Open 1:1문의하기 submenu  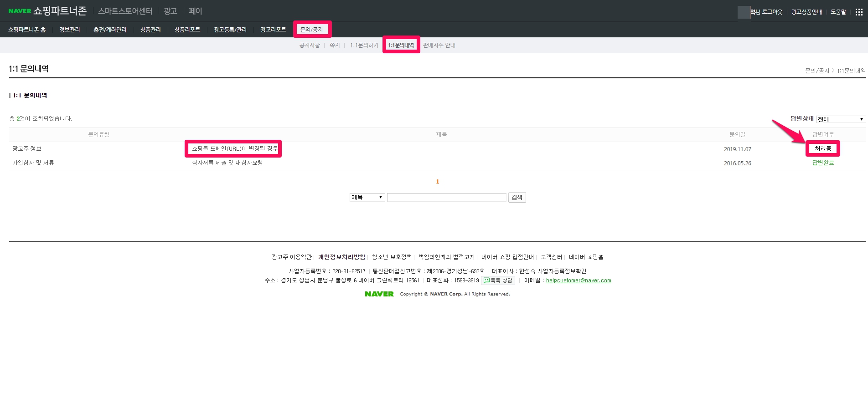click(x=364, y=45)
